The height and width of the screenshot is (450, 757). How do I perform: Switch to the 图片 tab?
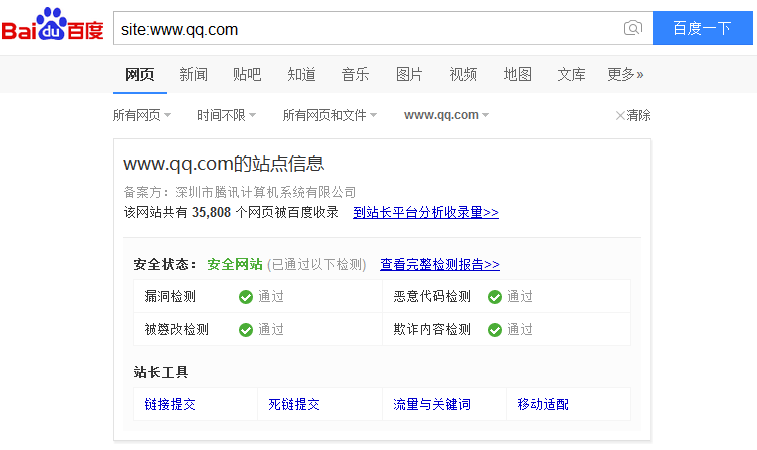tap(409, 74)
